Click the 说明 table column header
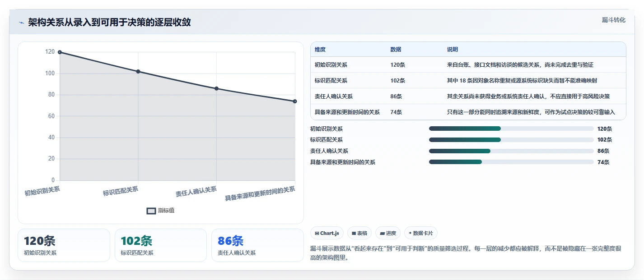The image size is (644, 280). click(x=453, y=50)
